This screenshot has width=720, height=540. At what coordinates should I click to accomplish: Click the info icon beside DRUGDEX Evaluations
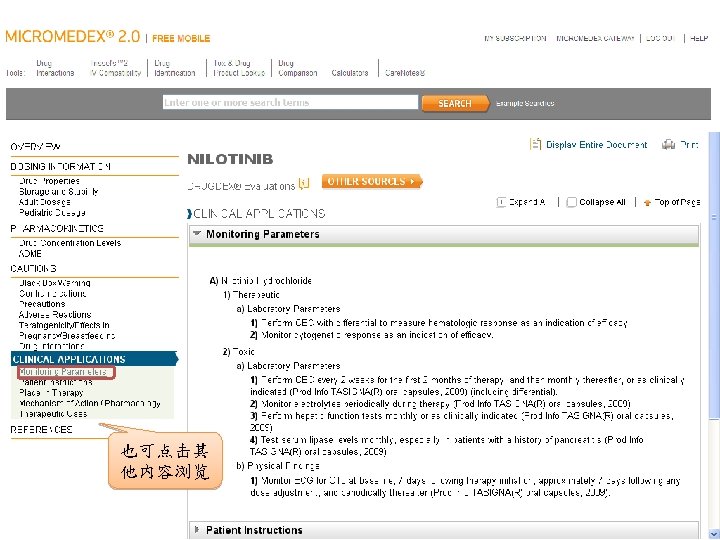(304, 184)
